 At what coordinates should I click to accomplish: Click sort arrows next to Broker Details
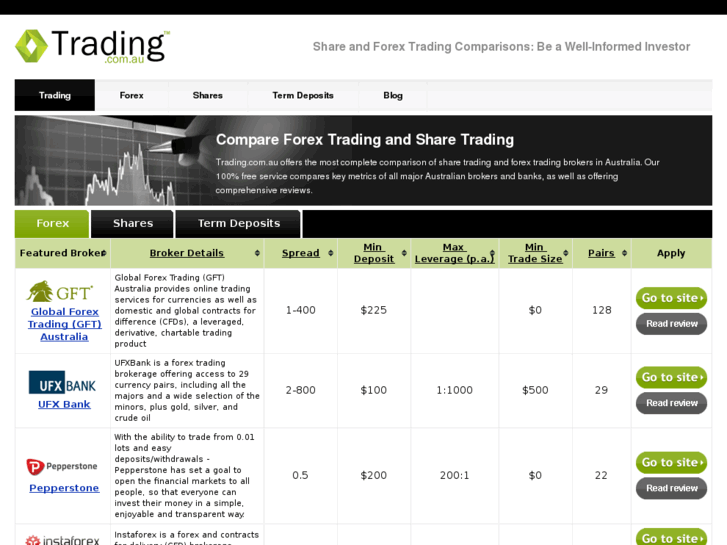click(x=257, y=253)
